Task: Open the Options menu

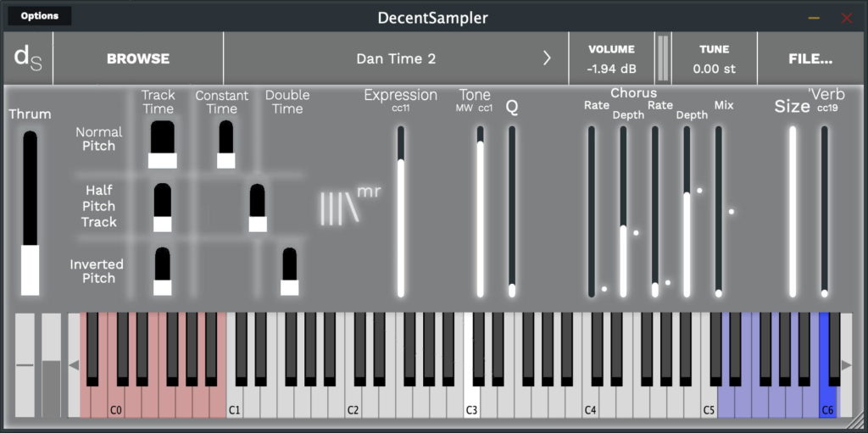Action: (x=39, y=16)
